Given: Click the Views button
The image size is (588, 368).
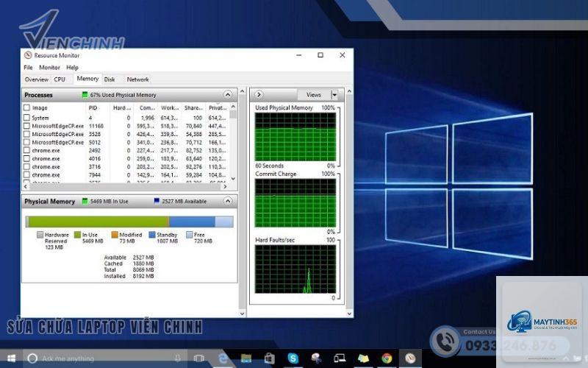Looking at the screenshot, I should (x=314, y=95).
